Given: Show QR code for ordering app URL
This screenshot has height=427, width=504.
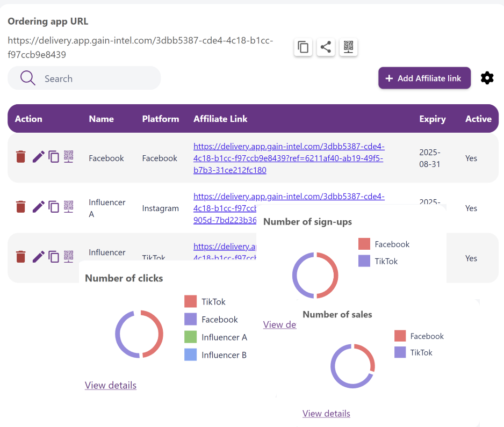Looking at the screenshot, I should click(348, 47).
